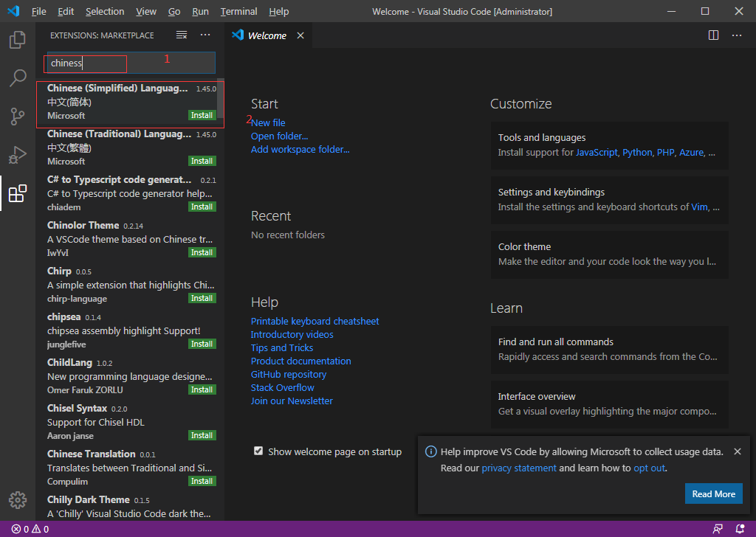Clear extension search results icon
756x537 pixels.
click(x=182, y=35)
